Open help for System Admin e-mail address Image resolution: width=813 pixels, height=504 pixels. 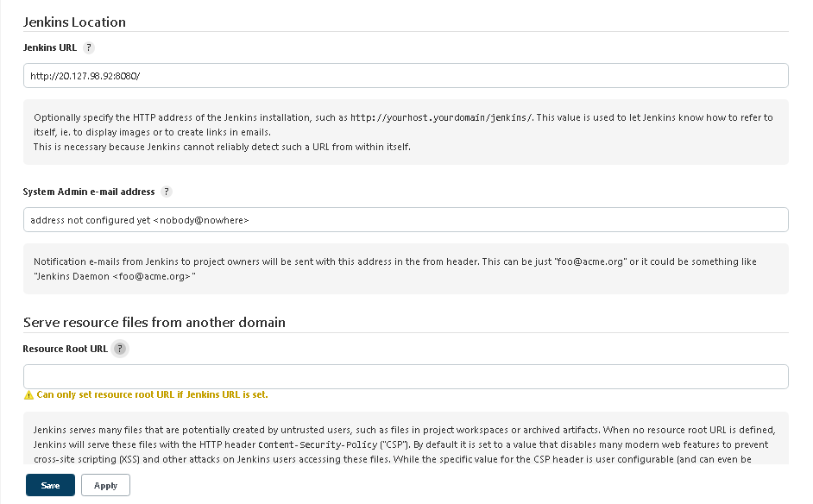coord(167,192)
